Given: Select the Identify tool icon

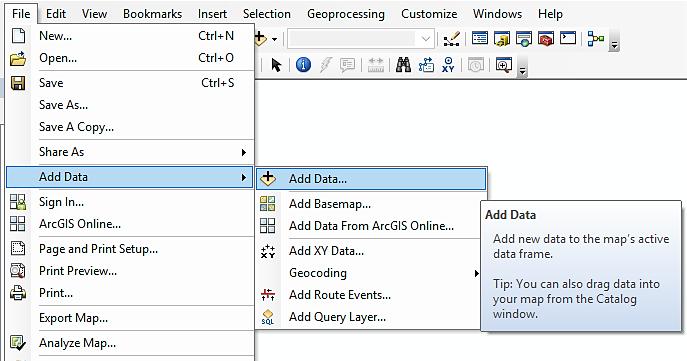Looking at the screenshot, I should [x=303, y=65].
